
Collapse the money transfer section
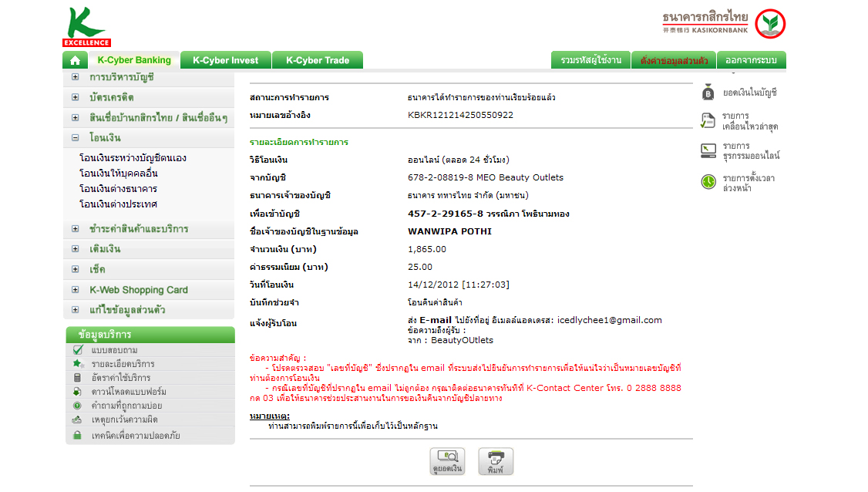pyautogui.click(x=76, y=137)
